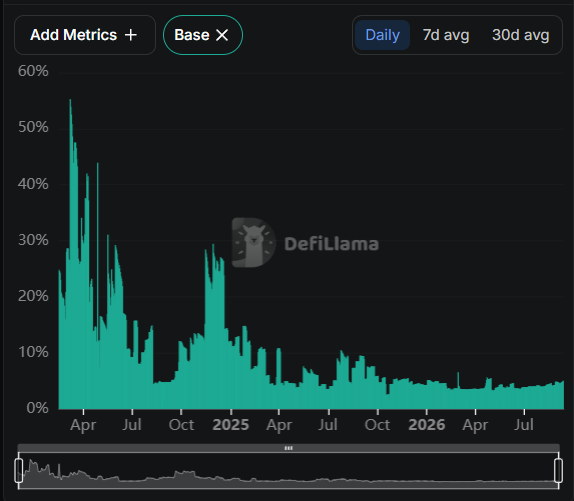This screenshot has height=501, width=574.
Task: Click the highest spike near 55%
Action: [x=70, y=100]
